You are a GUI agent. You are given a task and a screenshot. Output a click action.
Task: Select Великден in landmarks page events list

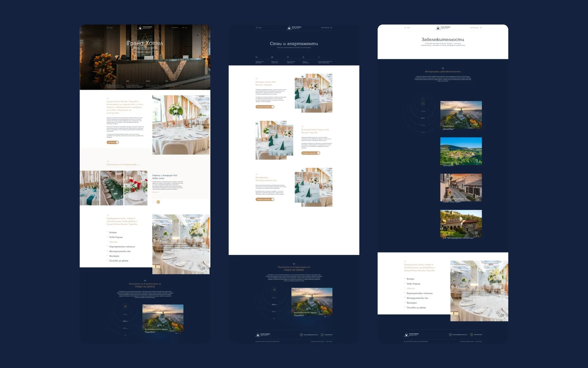(412, 303)
